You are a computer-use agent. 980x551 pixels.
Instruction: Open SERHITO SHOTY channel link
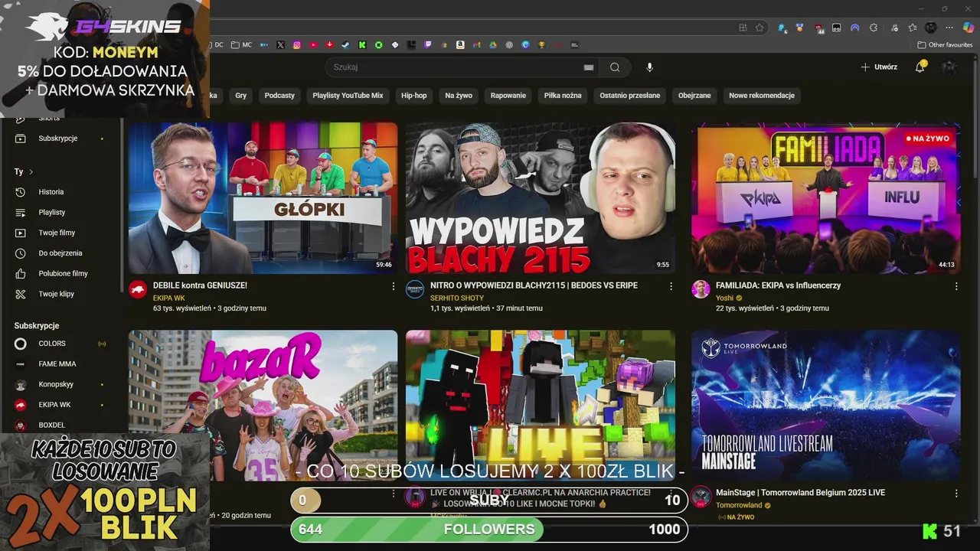pos(457,298)
